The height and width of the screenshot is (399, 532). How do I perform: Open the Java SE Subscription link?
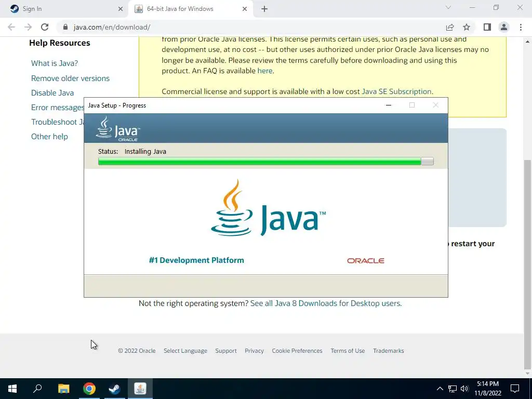[x=396, y=91]
